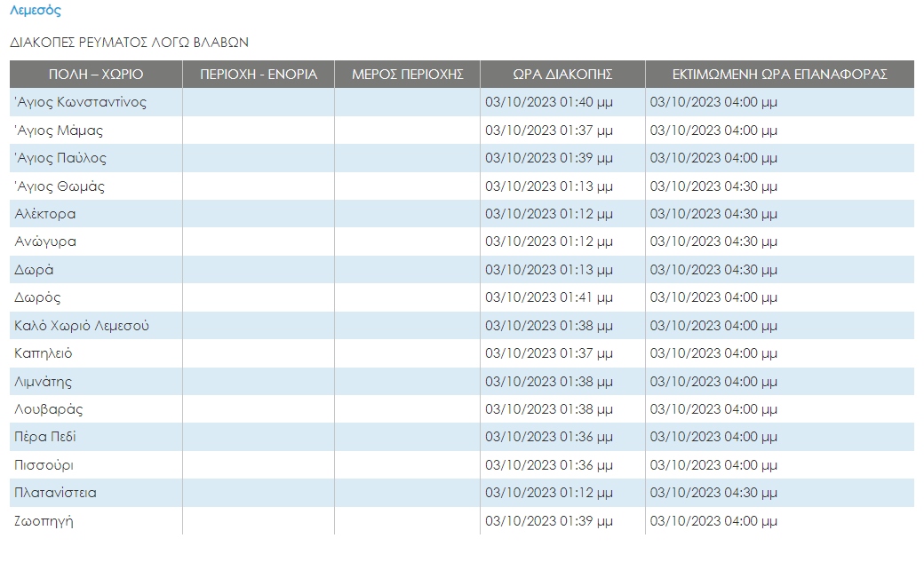924x562 pixels.
Task: Select the Αλέκτορα row name
Action: pos(44,214)
